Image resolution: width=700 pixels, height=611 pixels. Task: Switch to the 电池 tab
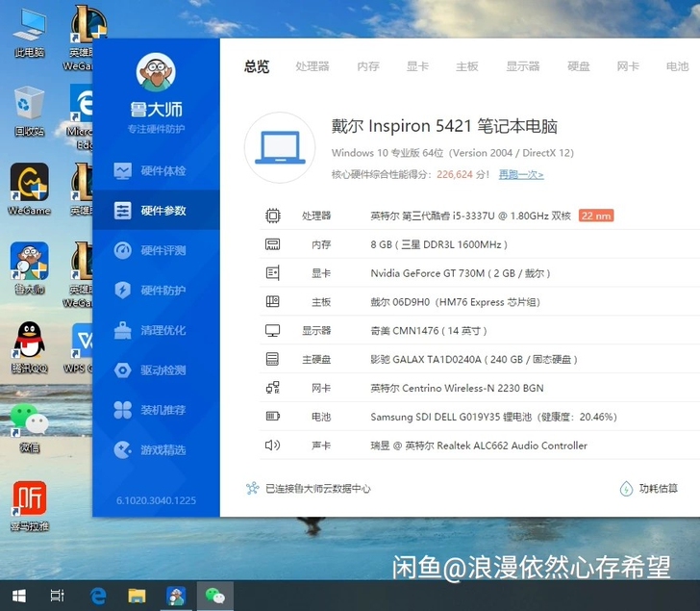(x=677, y=66)
